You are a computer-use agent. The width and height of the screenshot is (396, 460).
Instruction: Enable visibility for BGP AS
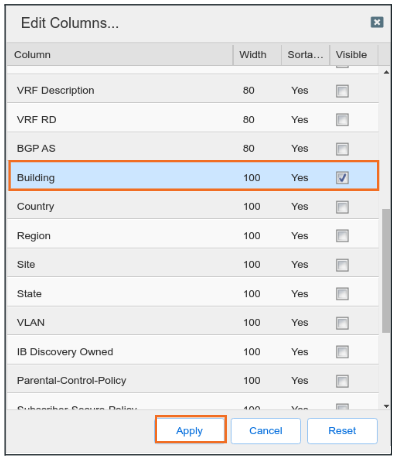(342, 149)
